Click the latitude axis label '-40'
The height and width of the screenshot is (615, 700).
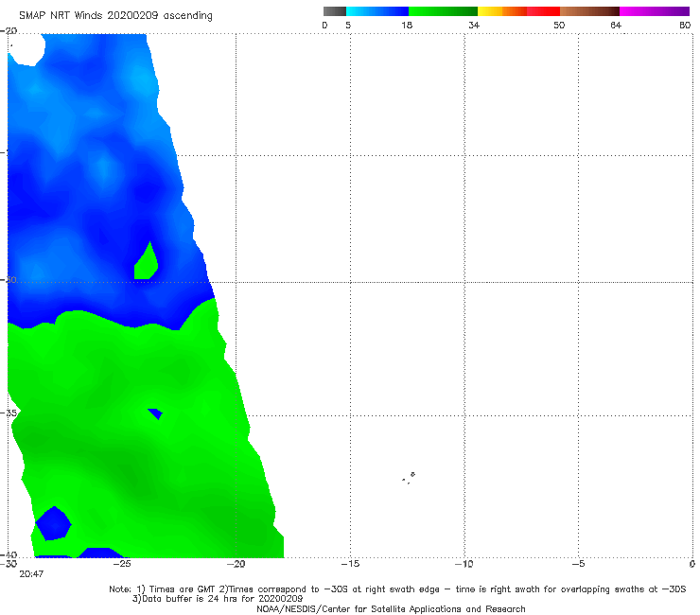[x=9, y=554]
